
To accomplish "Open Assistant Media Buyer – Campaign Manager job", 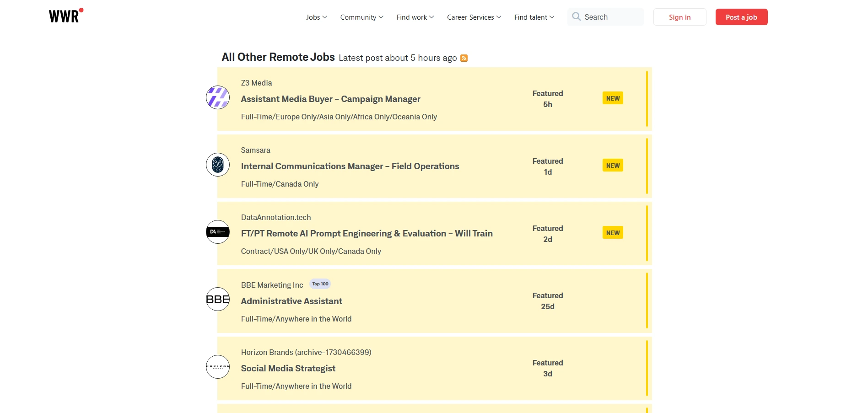I will coord(330,99).
